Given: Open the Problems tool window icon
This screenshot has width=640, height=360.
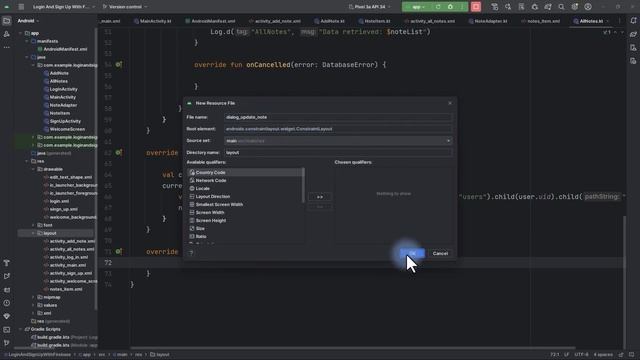Looking at the screenshot, I should (7, 303).
